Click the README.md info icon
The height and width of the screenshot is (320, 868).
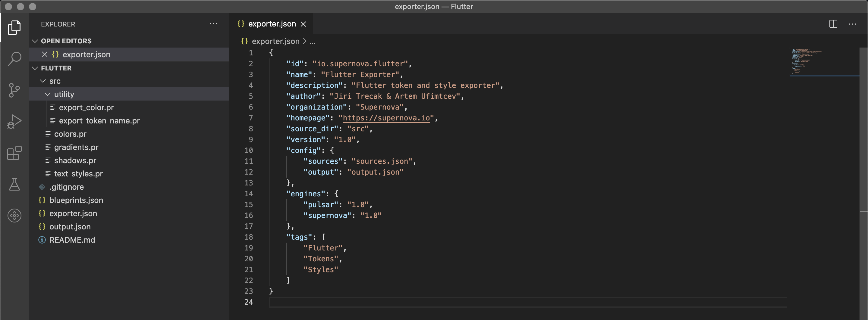click(x=42, y=240)
